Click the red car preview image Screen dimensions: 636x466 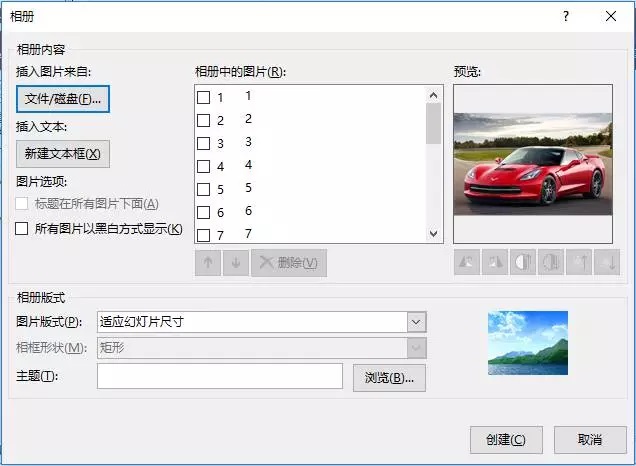(x=533, y=164)
